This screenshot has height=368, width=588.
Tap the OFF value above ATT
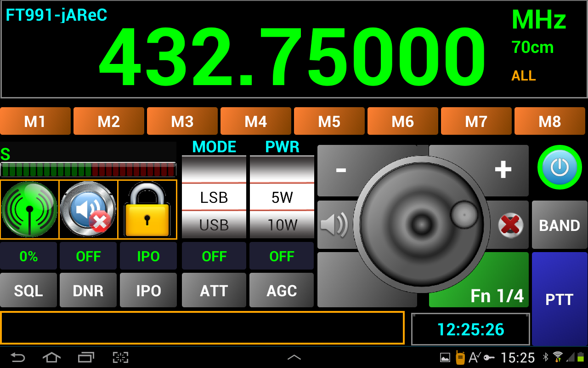214,256
